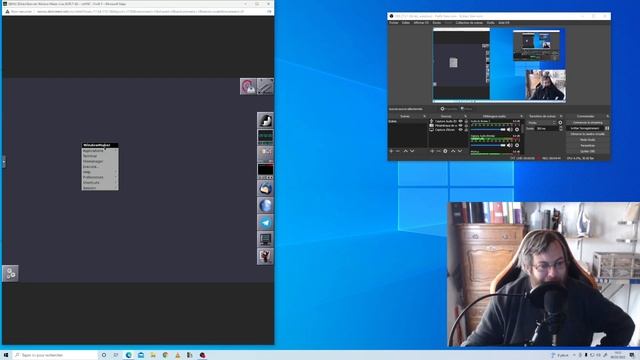Toggle lock for Capture d'écran source
The height and width of the screenshot is (360, 640).
pos(466,130)
